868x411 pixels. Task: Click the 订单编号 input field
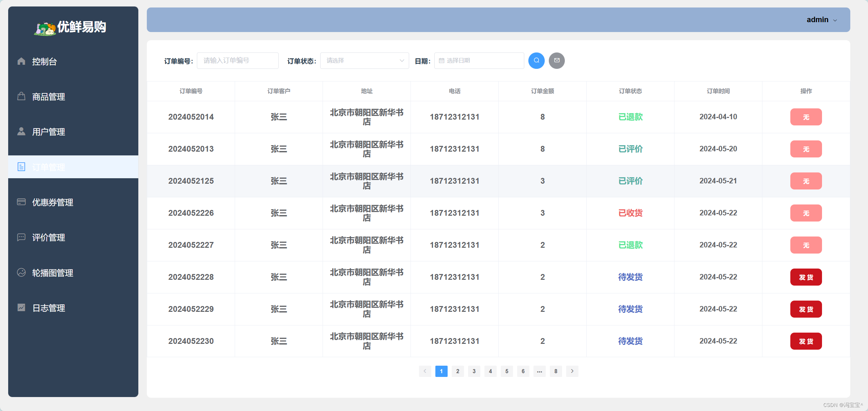(x=237, y=61)
